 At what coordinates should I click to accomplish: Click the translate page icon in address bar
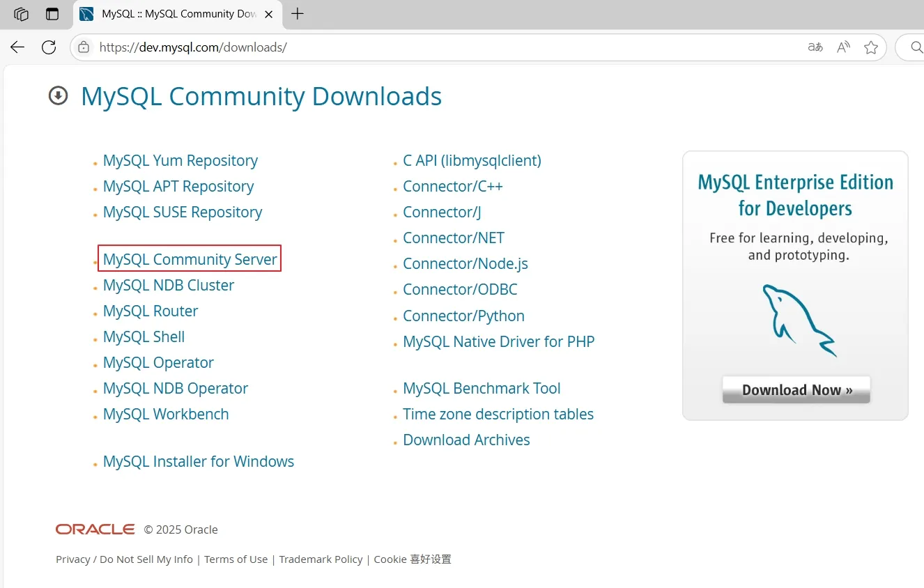click(815, 47)
